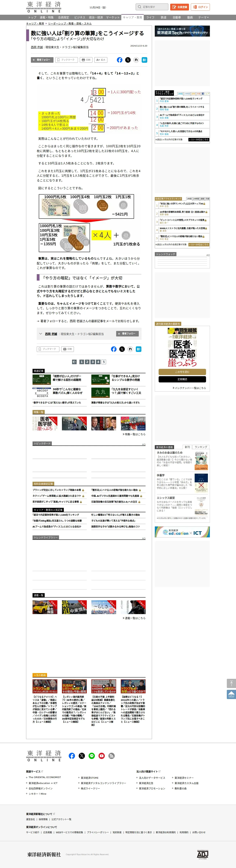Click この号を読む magazine button

182,372
